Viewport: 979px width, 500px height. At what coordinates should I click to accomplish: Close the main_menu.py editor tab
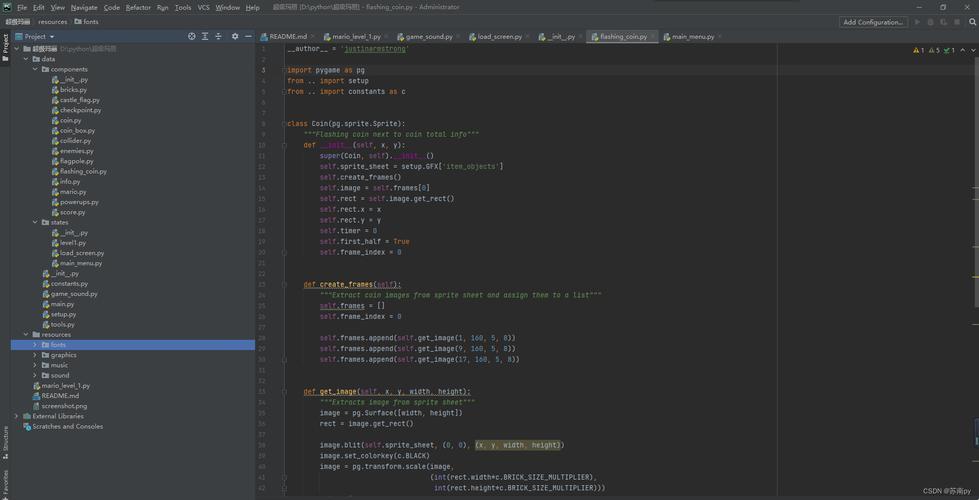point(720,37)
